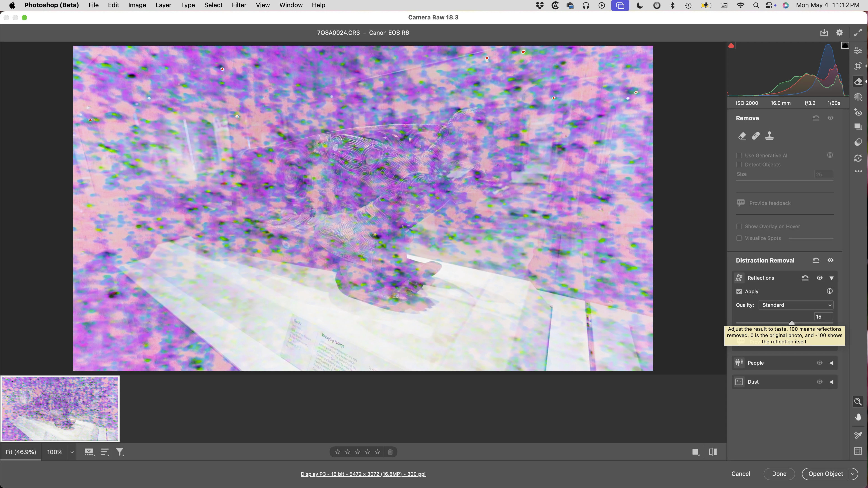Open the Quality Standard dropdown
This screenshot has height=488, width=868.
[x=796, y=305]
